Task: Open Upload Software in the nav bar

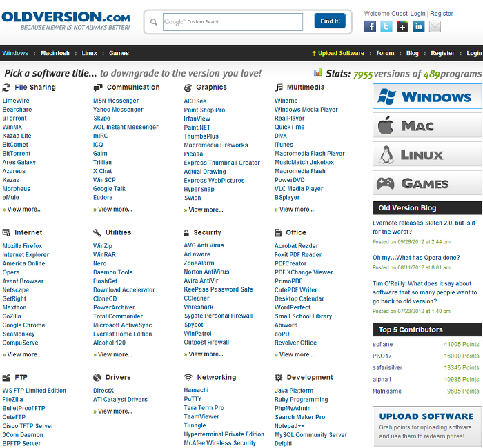Action: point(338,53)
